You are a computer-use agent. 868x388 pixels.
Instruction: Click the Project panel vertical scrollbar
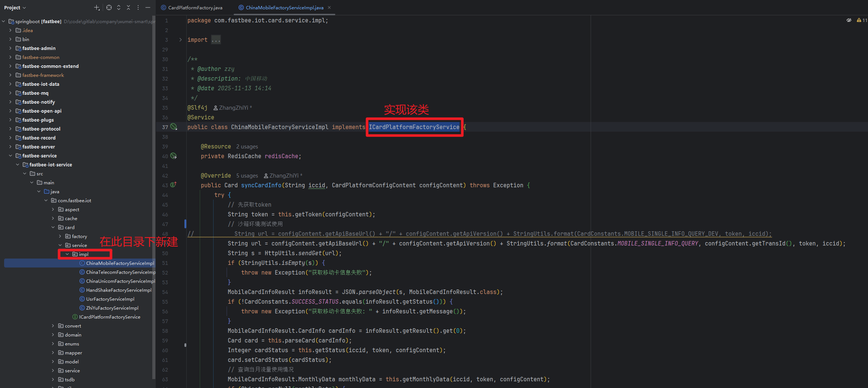153,198
